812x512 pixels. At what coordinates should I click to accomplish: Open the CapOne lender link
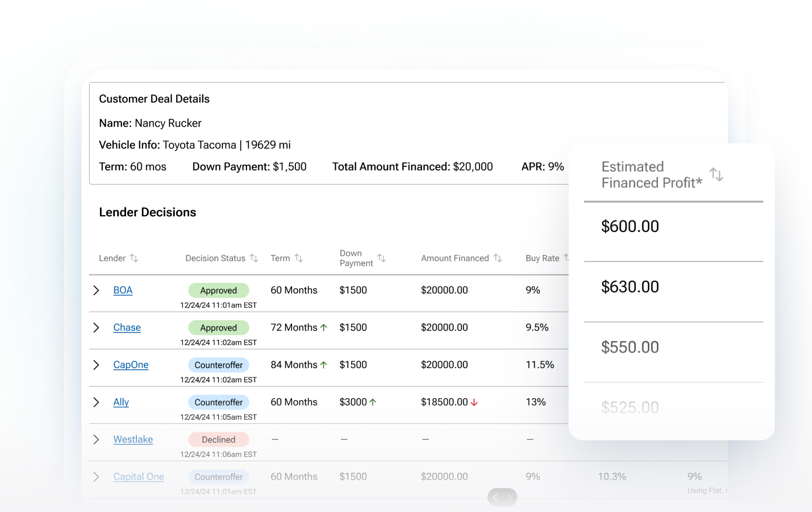coord(130,365)
